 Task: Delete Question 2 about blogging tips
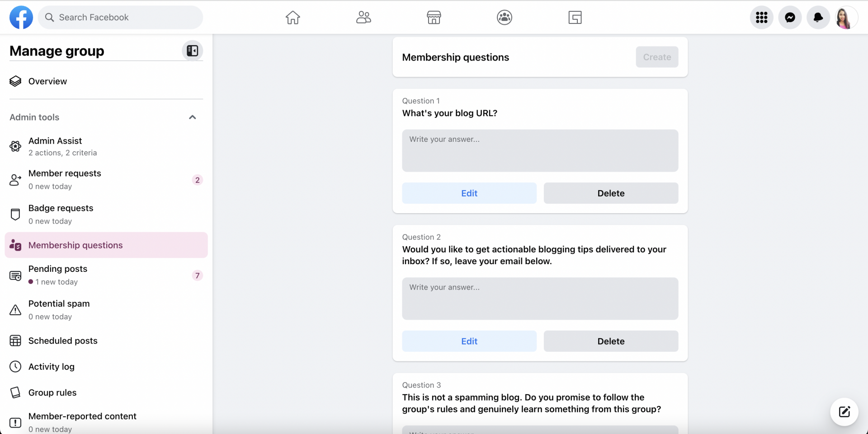[611, 341]
